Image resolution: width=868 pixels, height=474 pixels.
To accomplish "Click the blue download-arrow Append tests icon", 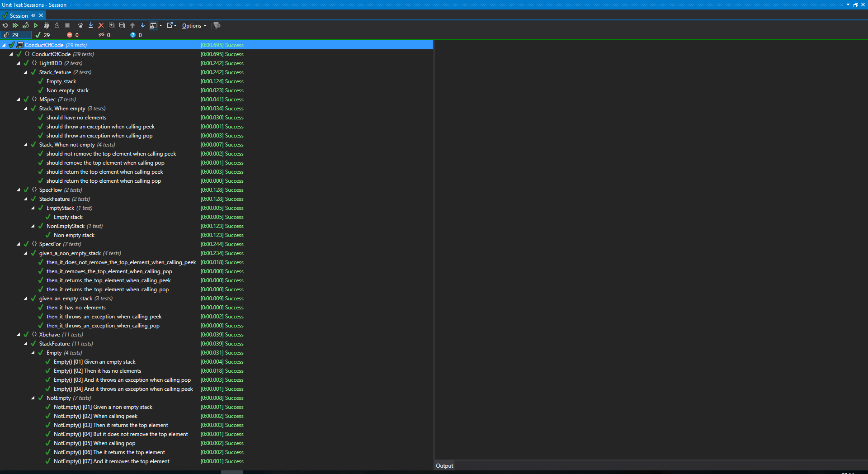I will coord(91,26).
